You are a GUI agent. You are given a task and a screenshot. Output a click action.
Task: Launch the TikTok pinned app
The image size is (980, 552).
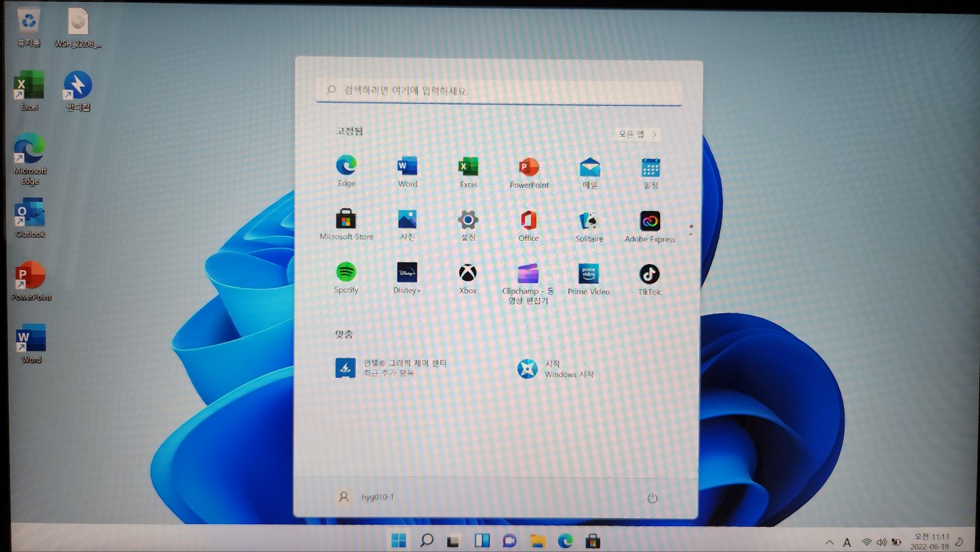649,280
